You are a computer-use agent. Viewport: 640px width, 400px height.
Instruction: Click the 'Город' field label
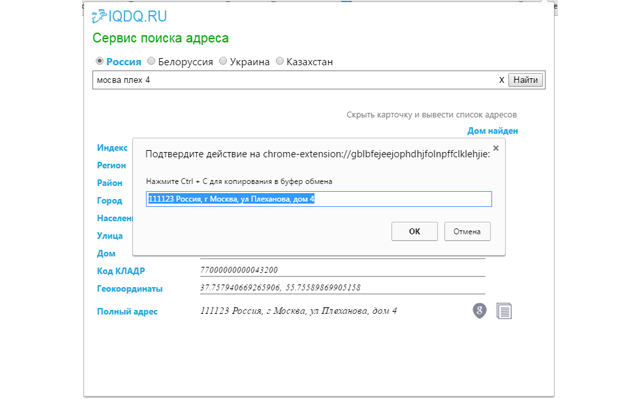(109, 201)
